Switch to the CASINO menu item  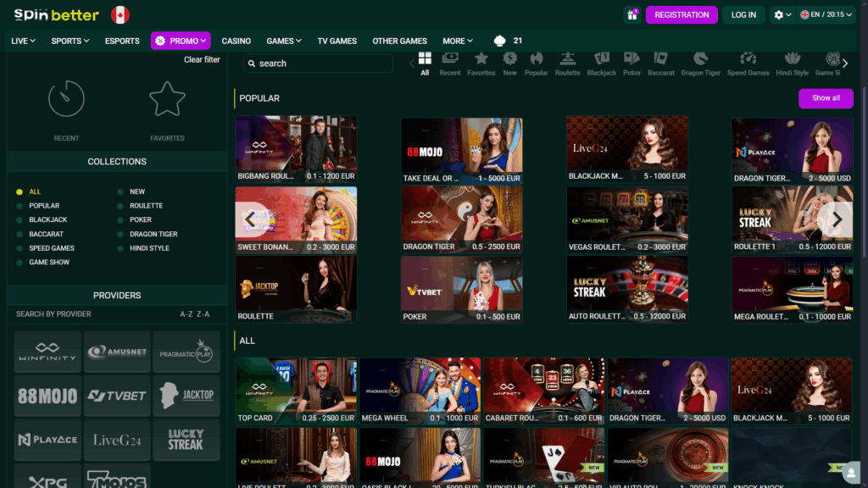coord(236,41)
